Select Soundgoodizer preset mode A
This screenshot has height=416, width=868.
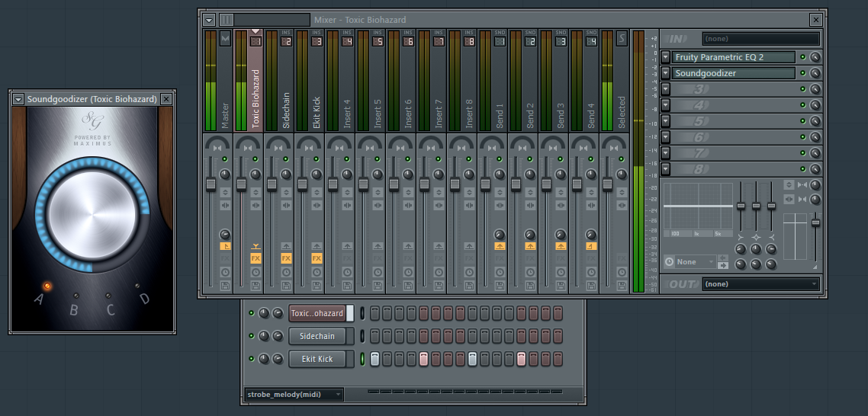click(47, 286)
